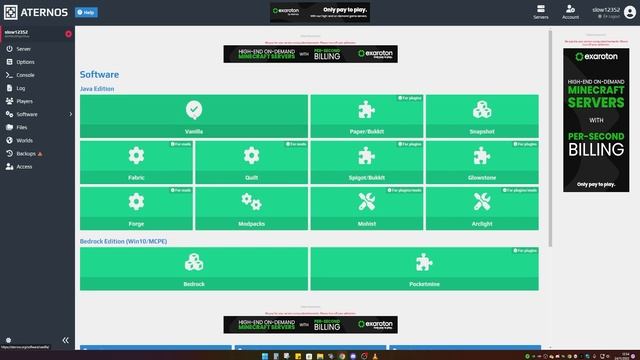Open the Access page in sidebar

(24, 167)
